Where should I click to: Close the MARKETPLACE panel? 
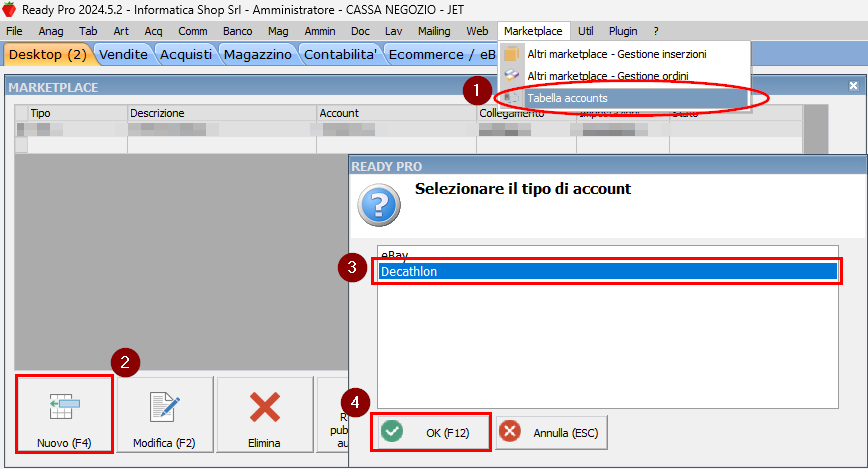pos(854,86)
